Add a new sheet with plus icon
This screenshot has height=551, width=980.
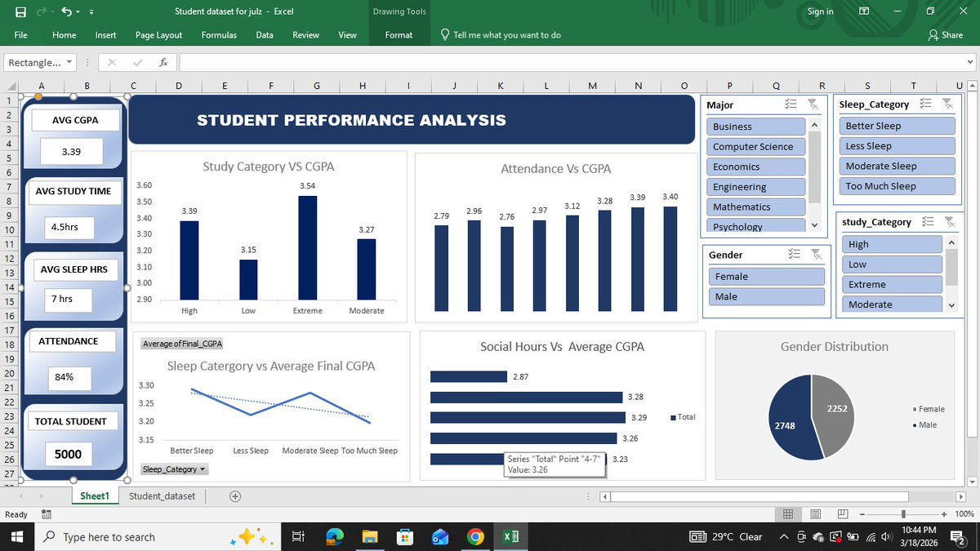235,496
